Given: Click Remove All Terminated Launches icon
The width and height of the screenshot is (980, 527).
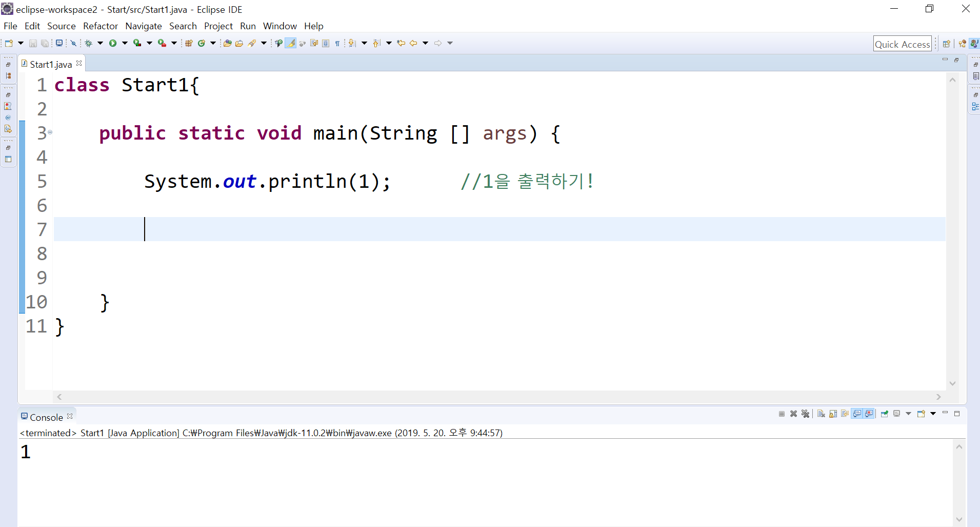Looking at the screenshot, I should pyautogui.click(x=806, y=414).
